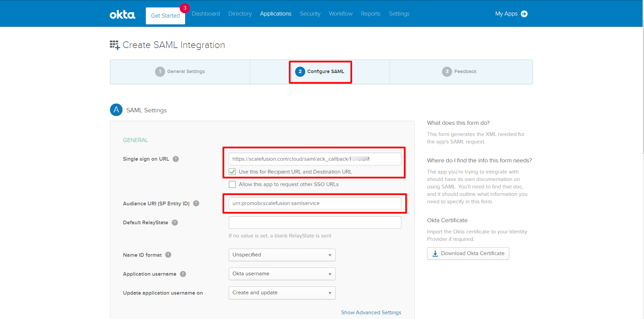Click the Audience URI input field
Image resolution: width=644 pixels, height=319 pixels.
click(315, 203)
